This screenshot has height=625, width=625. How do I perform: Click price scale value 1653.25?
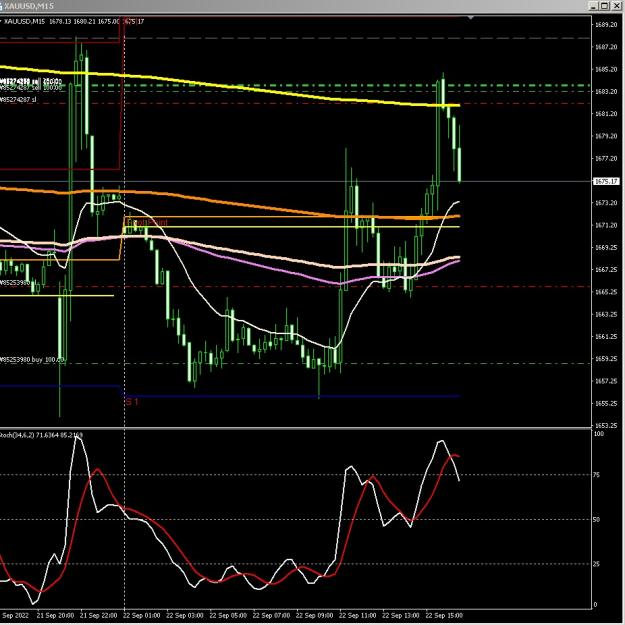click(x=606, y=425)
